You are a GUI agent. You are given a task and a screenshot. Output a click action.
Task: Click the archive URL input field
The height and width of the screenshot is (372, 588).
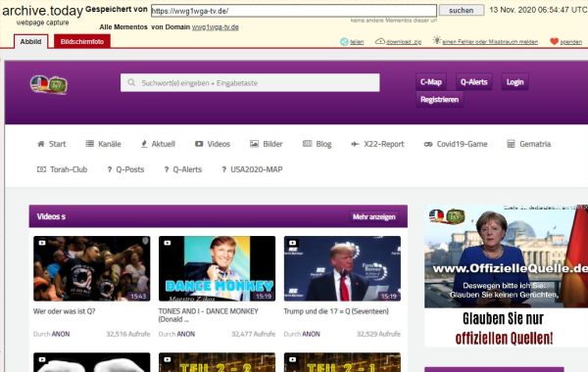pyautogui.click(x=294, y=11)
